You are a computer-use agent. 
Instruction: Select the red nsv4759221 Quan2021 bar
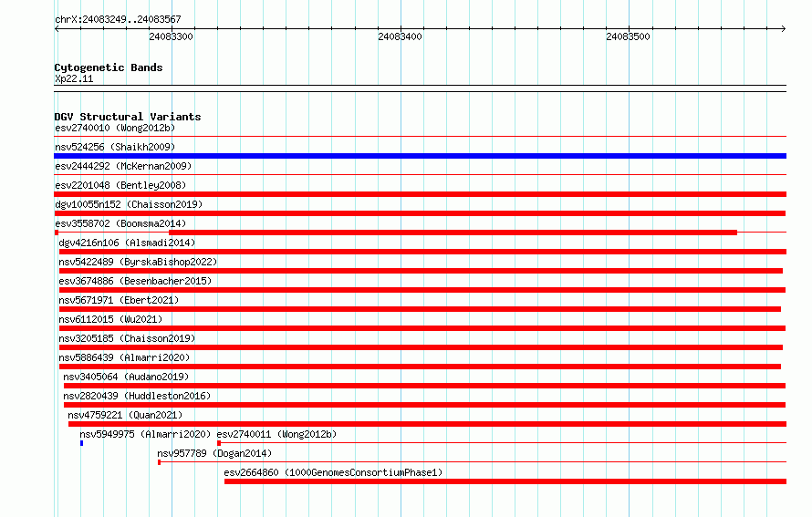tap(427, 424)
